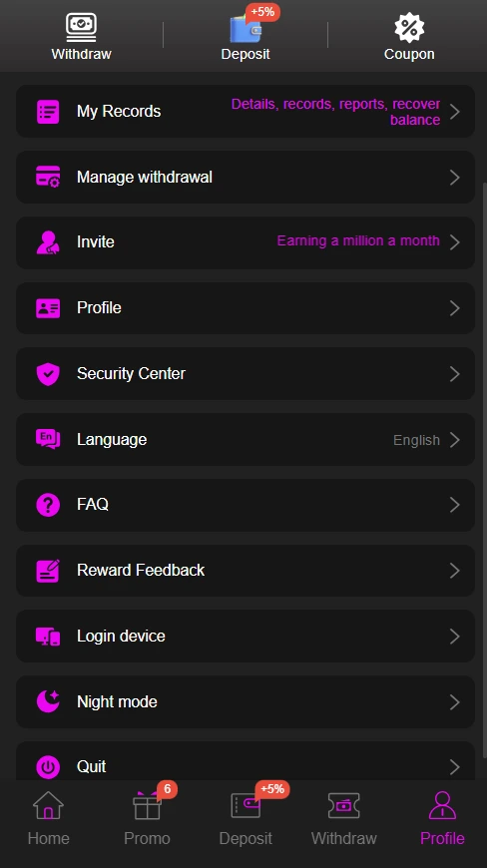This screenshot has width=487, height=868.
Task: Switch to the Home bottom tab
Action: point(49,818)
